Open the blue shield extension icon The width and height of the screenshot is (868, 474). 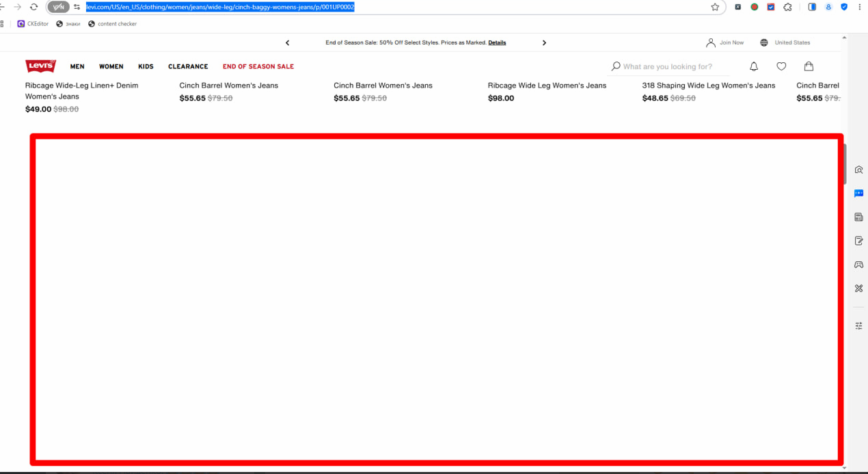click(844, 7)
